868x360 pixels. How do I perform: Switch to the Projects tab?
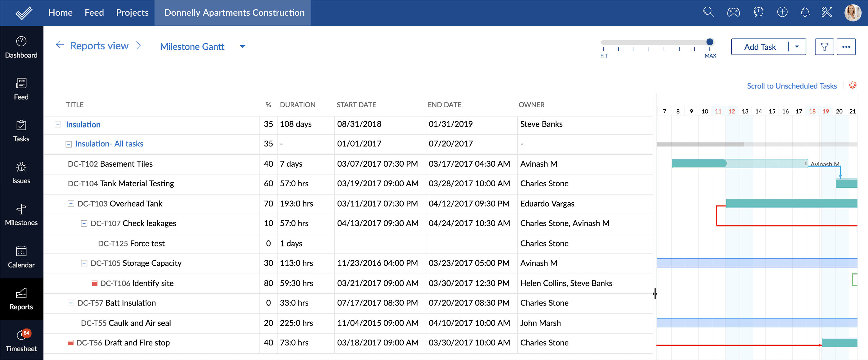[132, 12]
